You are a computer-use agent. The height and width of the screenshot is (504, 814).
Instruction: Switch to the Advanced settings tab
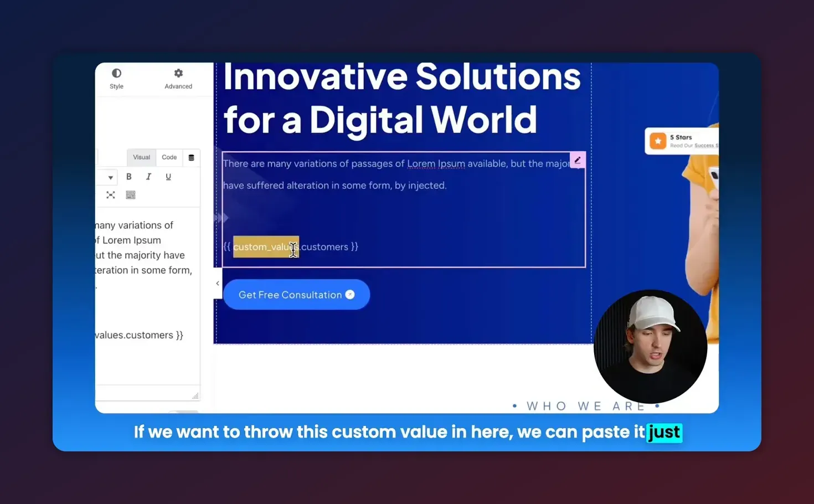click(x=178, y=79)
